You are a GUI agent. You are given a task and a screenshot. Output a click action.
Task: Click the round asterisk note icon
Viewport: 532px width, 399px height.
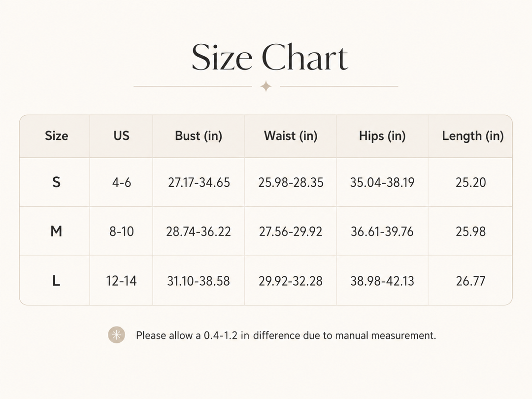pyautogui.click(x=116, y=335)
